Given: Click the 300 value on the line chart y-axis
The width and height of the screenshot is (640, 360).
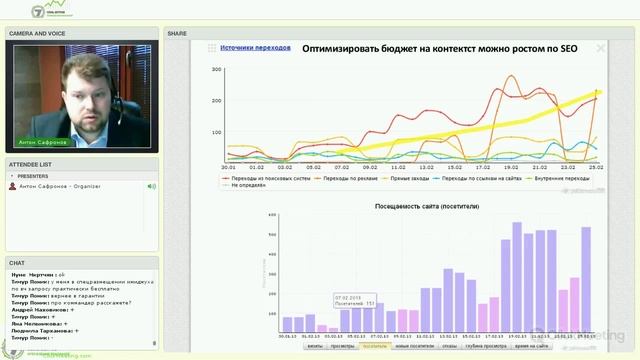Looking at the screenshot, I should coord(217,69).
